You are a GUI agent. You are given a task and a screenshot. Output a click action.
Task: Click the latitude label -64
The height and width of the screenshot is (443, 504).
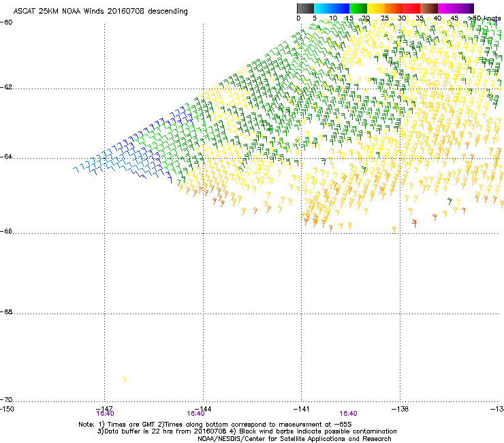pos(6,157)
